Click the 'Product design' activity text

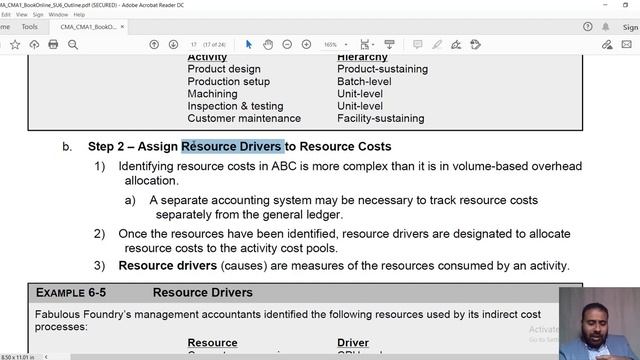click(x=224, y=69)
